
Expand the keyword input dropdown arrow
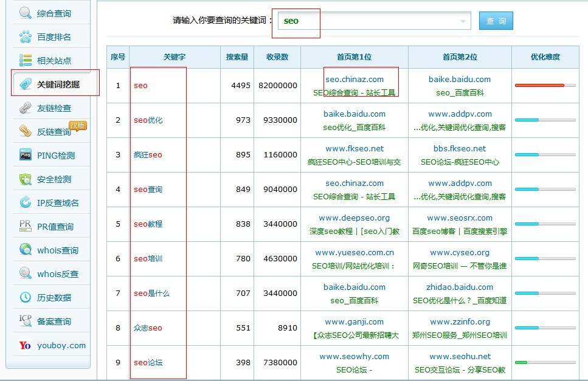(x=463, y=21)
